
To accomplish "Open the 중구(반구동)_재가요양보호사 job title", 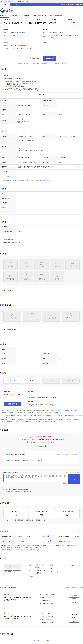I will 17,618.
